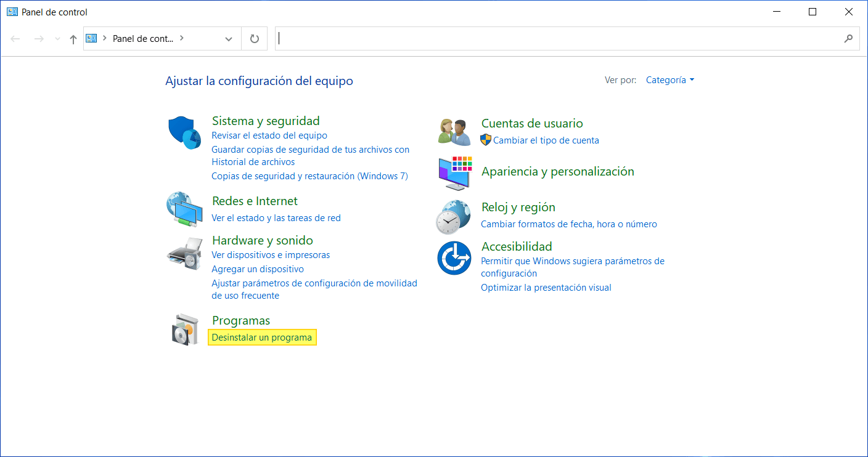
Task: Click the back navigation arrow
Action: pos(15,38)
